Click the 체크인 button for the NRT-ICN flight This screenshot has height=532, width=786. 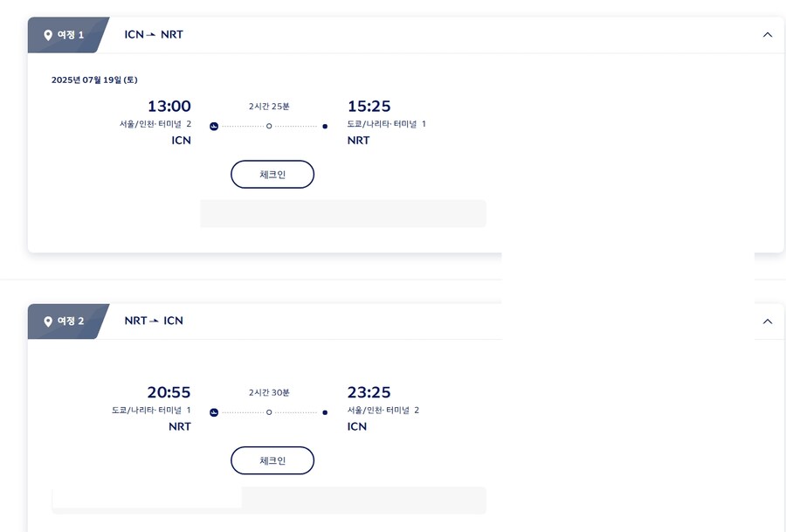point(272,460)
